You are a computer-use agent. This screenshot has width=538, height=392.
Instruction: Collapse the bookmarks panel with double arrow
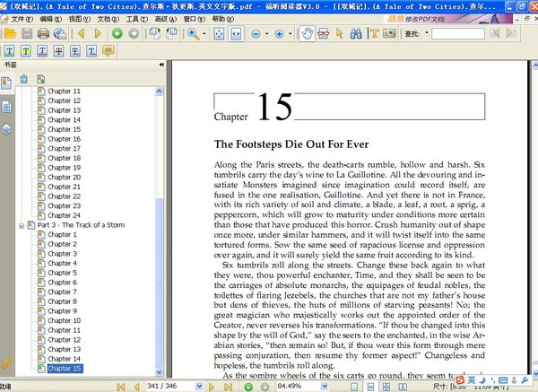[161, 65]
